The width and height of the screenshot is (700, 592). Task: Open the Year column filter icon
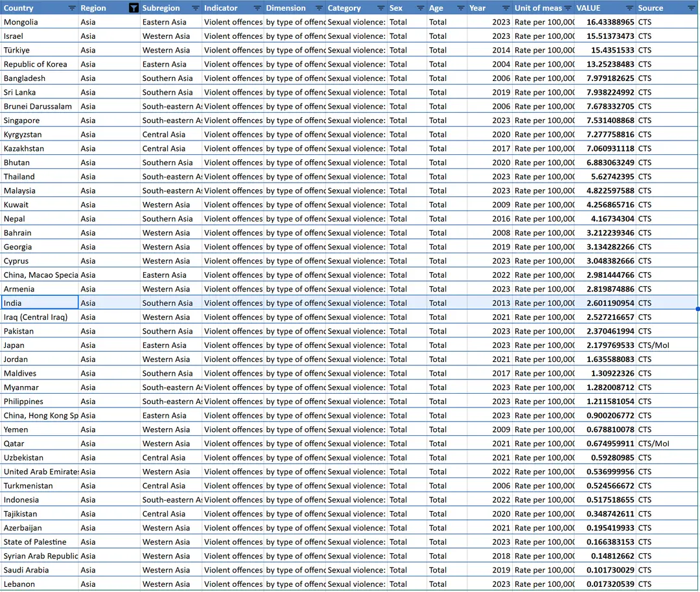pyautogui.click(x=506, y=8)
